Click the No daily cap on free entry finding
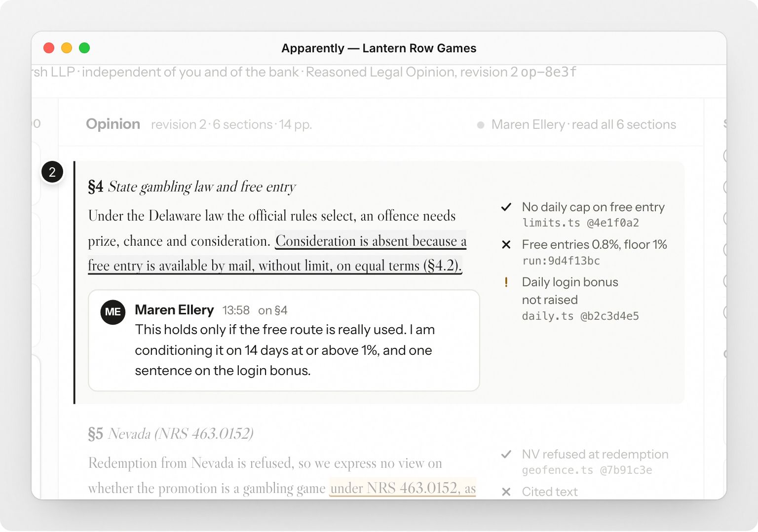 tap(593, 207)
